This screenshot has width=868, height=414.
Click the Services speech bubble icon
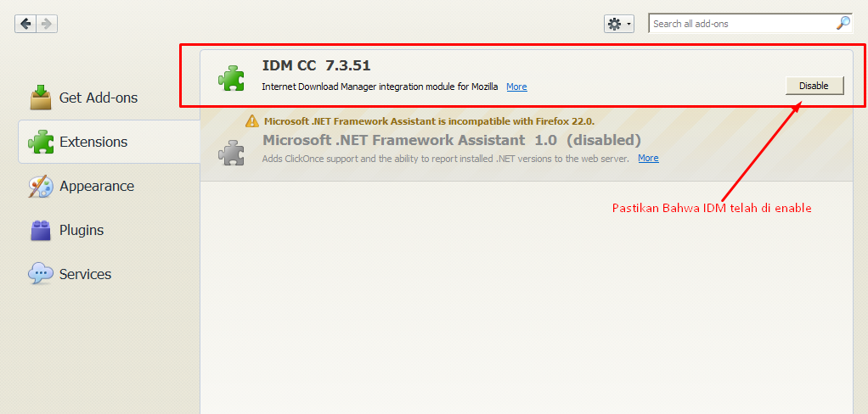41,274
